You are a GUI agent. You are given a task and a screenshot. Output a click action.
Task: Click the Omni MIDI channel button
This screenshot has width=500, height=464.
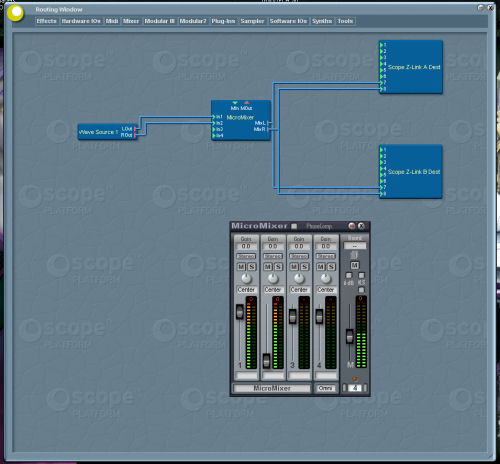pyautogui.click(x=325, y=388)
